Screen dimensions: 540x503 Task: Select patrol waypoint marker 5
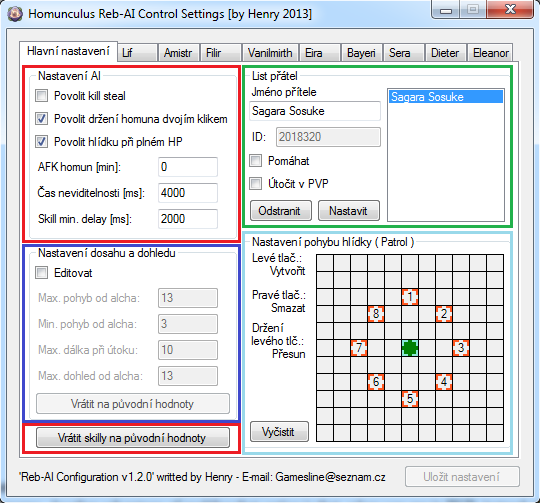[x=410, y=399]
